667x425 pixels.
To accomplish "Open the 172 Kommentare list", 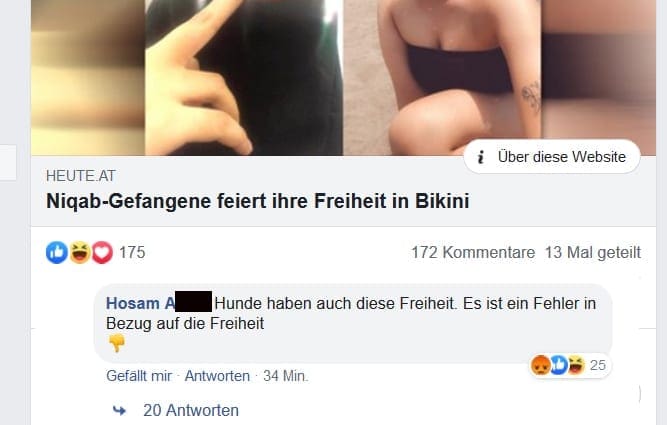I will (473, 252).
